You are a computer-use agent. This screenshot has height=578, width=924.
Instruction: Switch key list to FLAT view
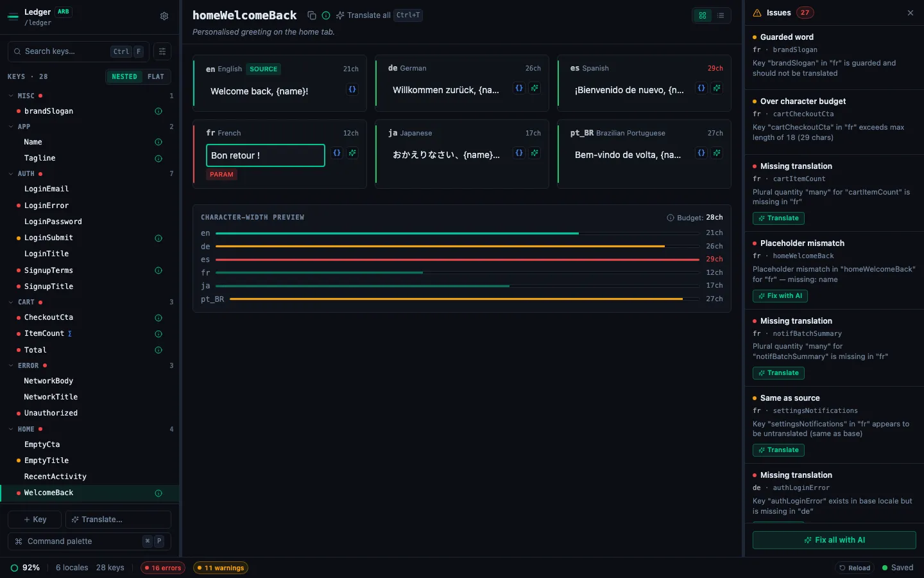(156, 76)
